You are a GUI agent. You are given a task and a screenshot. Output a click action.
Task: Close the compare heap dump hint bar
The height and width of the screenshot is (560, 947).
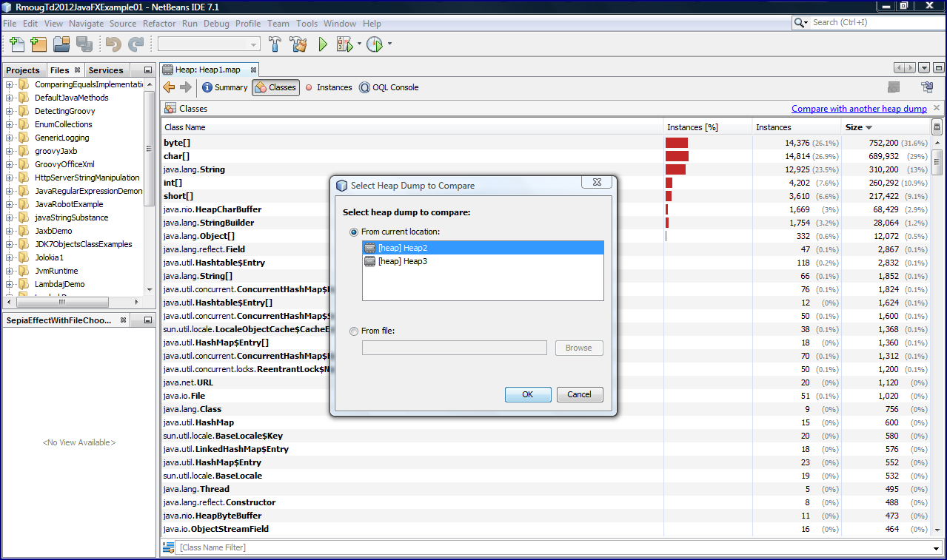937,108
